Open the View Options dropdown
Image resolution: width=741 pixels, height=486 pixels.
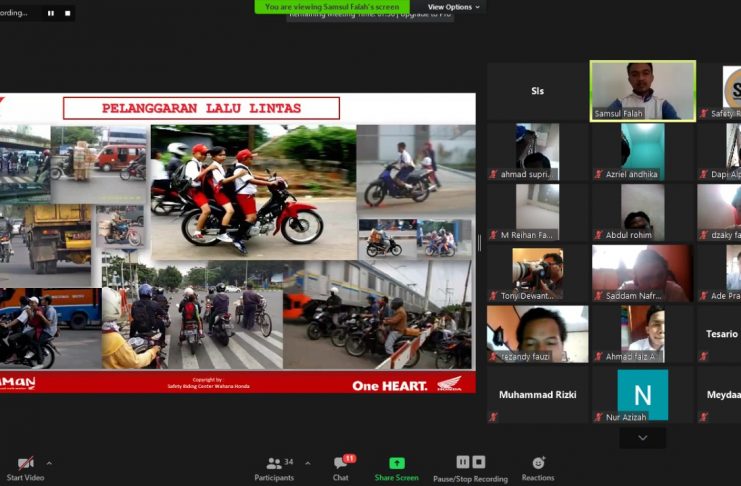coord(454,7)
